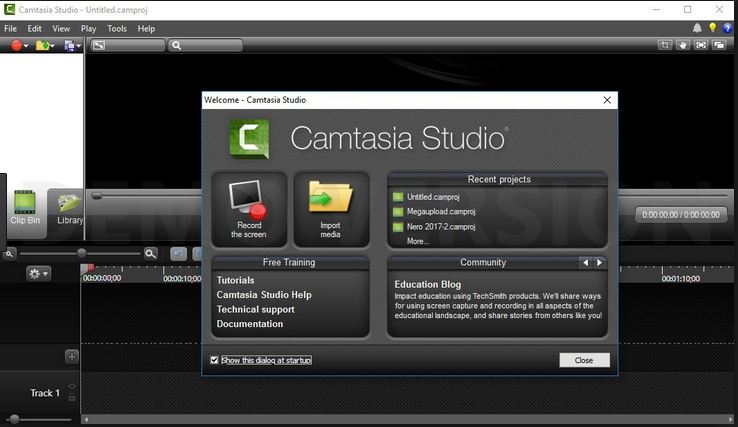
Task: Open the Help menu
Action: click(x=146, y=29)
